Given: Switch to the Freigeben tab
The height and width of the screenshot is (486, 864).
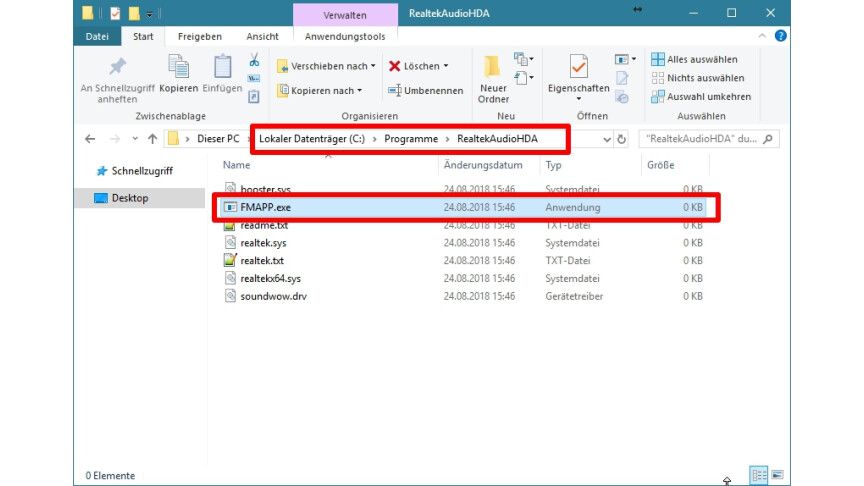Looking at the screenshot, I should 199,36.
